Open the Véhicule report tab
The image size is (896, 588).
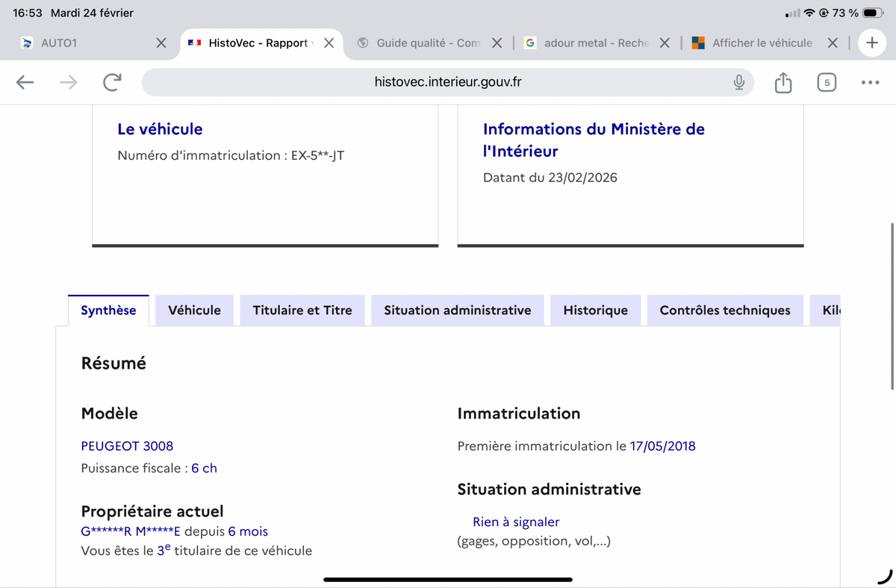coord(194,310)
